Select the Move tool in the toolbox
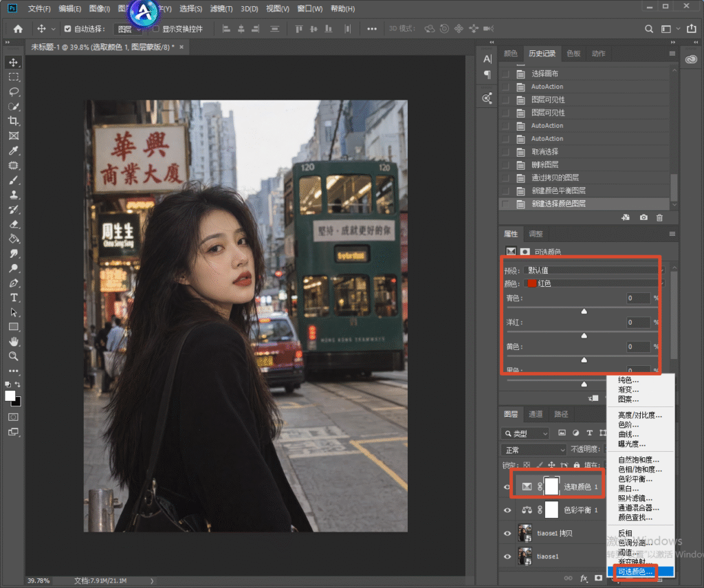This screenshot has width=704, height=588. pyautogui.click(x=14, y=62)
